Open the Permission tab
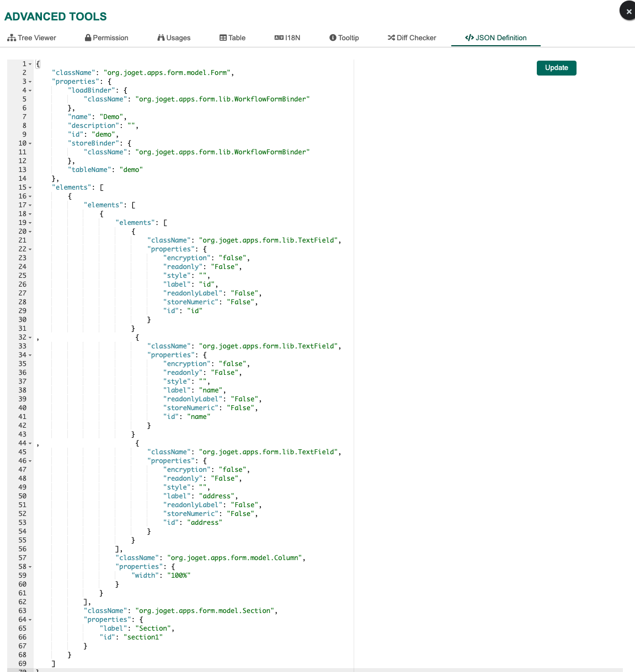Screen dimensions: 635x672 106,38
